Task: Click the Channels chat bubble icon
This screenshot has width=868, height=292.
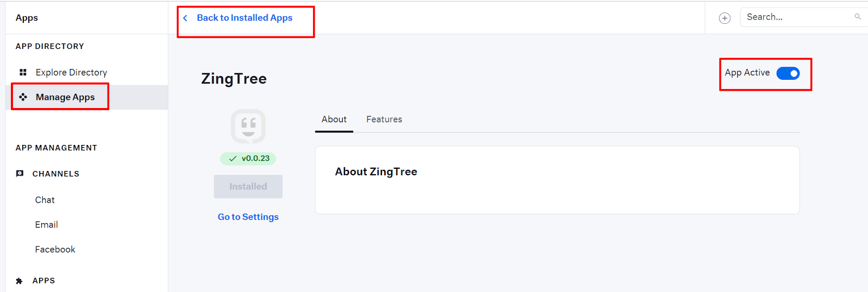Action: coord(20,174)
